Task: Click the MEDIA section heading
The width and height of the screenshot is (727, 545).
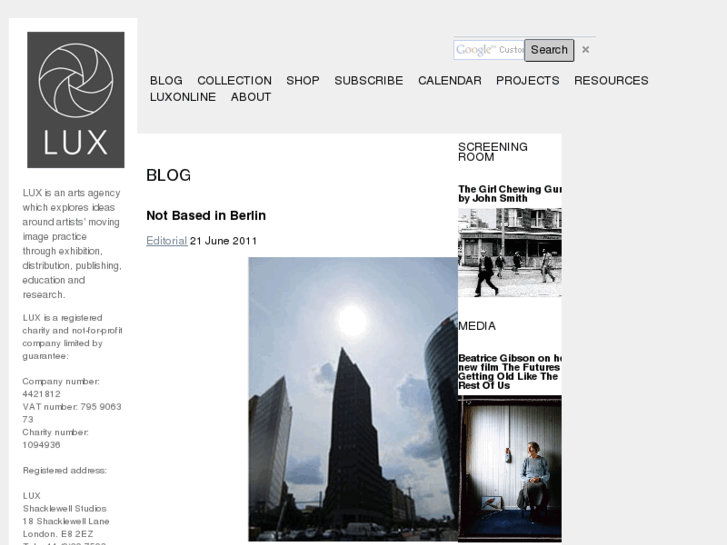Action: (477, 326)
